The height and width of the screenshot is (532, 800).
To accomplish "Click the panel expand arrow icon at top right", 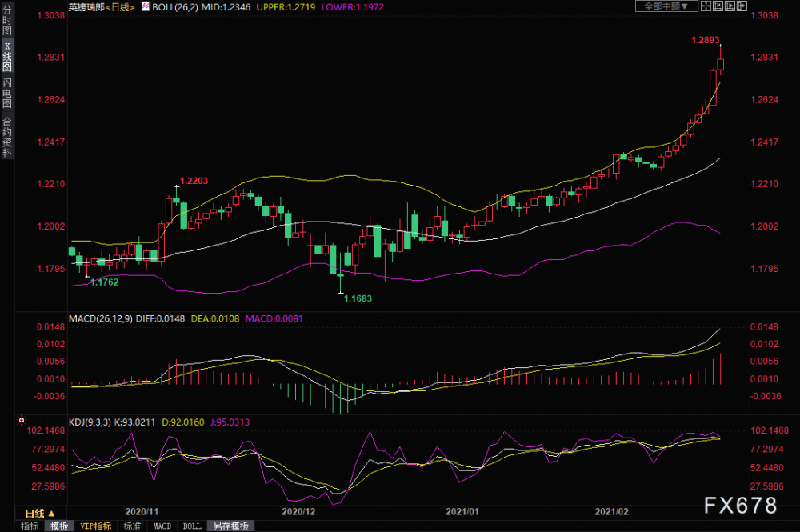I will point(742,6).
